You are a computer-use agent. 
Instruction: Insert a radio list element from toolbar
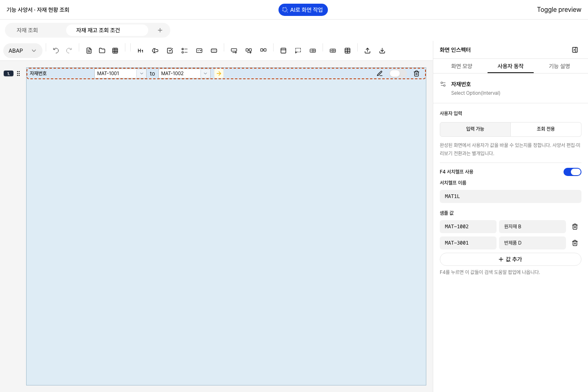click(x=185, y=51)
